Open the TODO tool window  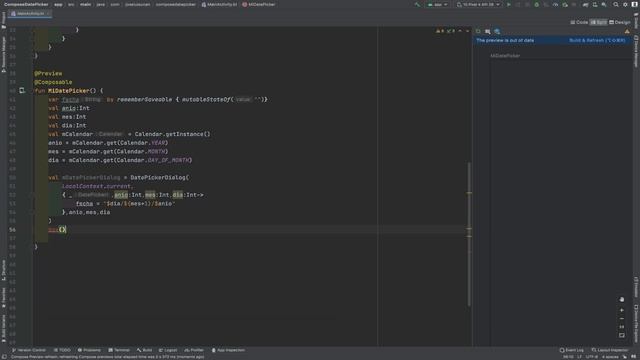62,350
